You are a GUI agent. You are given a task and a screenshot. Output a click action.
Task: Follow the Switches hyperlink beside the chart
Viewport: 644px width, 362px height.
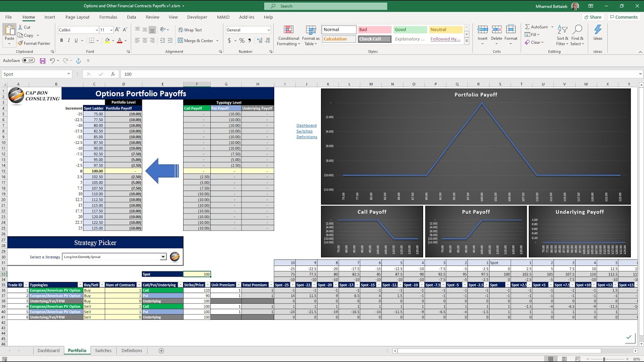[x=304, y=131]
